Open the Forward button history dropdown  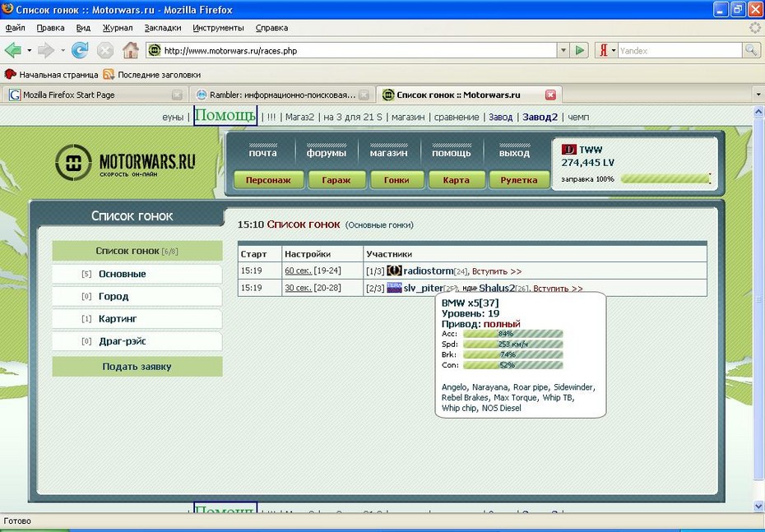(63, 50)
